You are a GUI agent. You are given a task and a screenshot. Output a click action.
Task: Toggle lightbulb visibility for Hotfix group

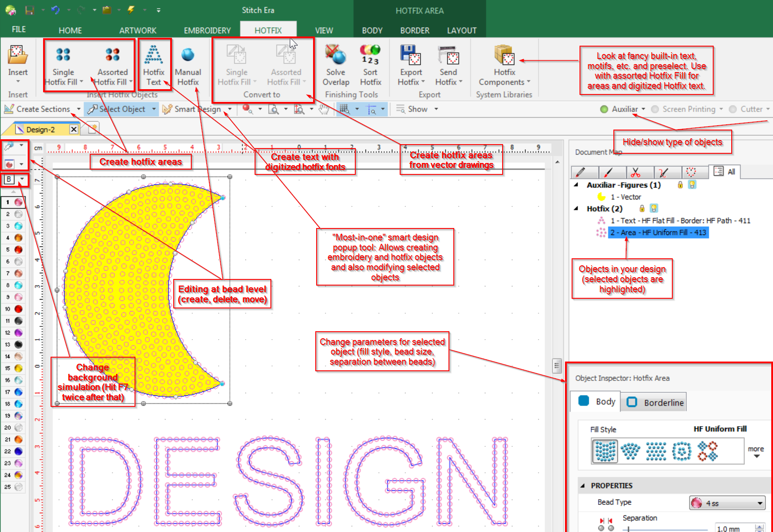point(654,209)
